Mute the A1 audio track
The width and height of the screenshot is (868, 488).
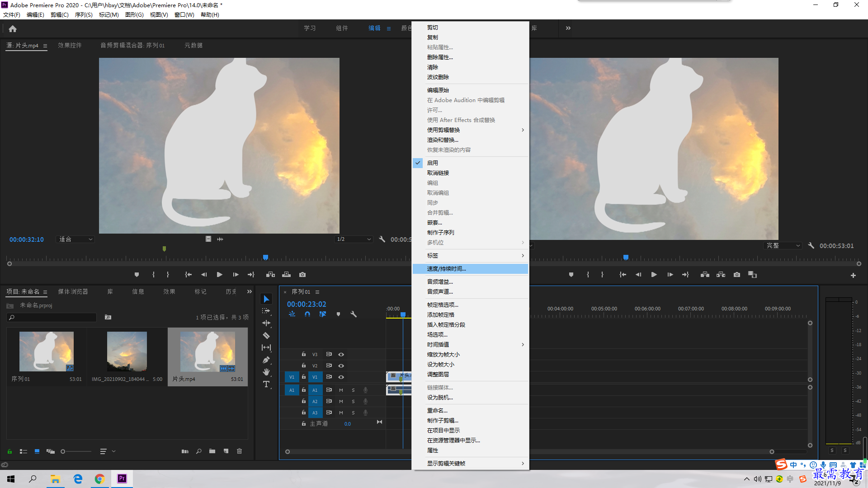341,390
